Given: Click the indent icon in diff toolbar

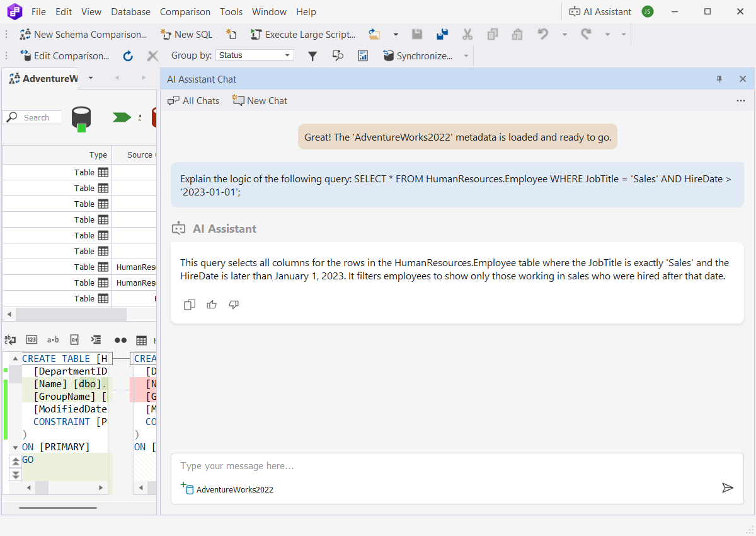Looking at the screenshot, I should pyautogui.click(x=96, y=339).
